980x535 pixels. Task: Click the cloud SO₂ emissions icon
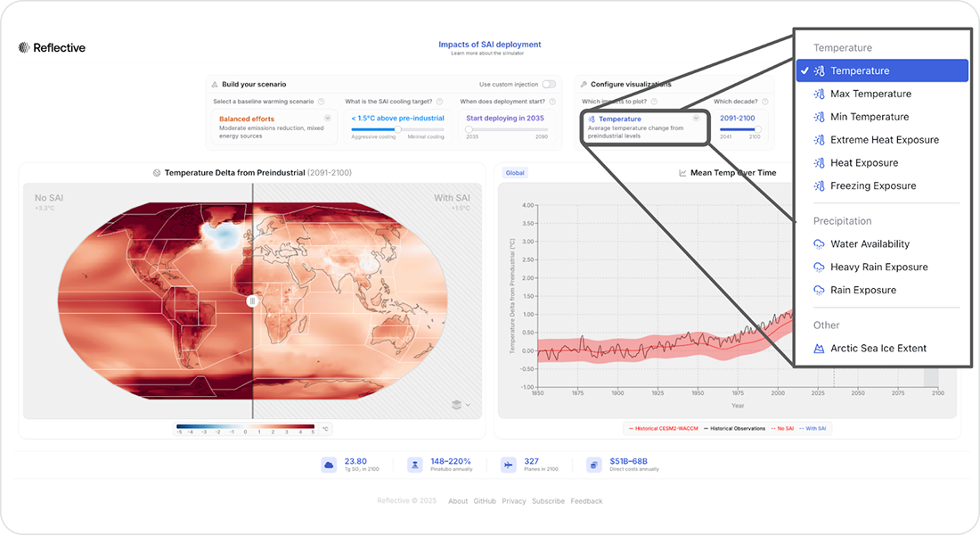(x=329, y=465)
